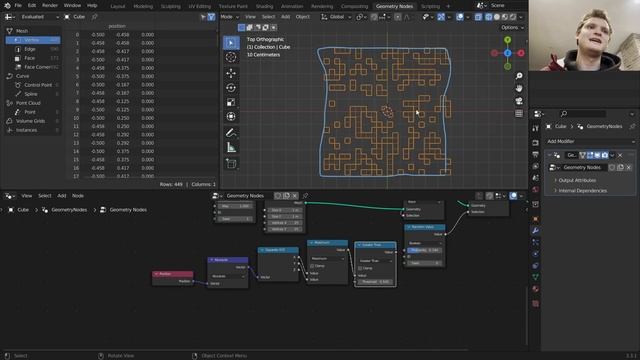Screen dimensions: 640x360
Task: Select the Move tool in viewport
Action: (x=231, y=73)
